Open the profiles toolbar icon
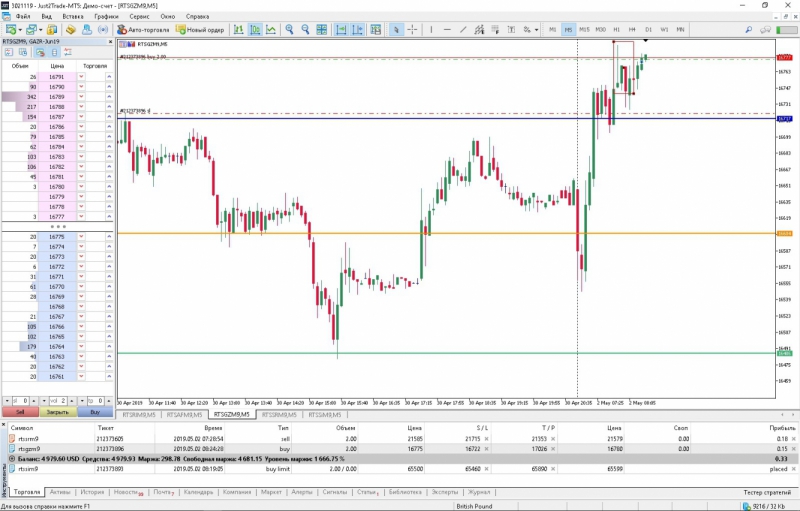Viewport: 800px width, 511px height. pyautogui.click(x=32, y=30)
